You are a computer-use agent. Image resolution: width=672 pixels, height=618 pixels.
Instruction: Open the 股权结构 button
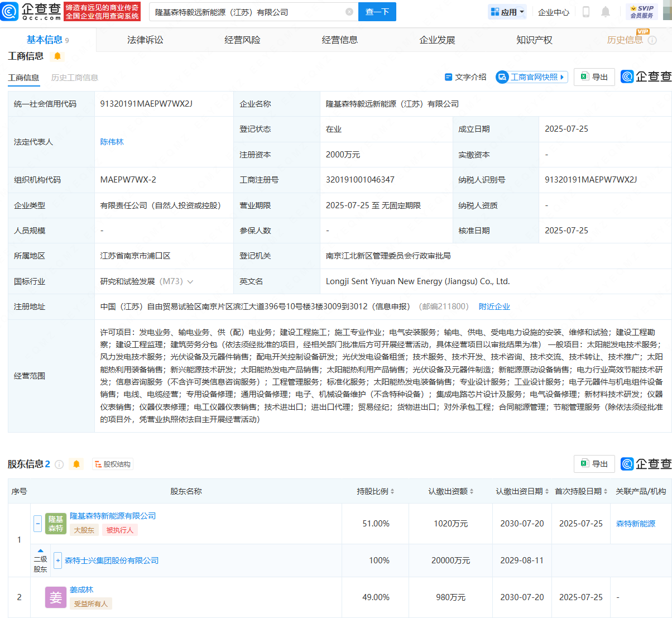tap(112, 464)
